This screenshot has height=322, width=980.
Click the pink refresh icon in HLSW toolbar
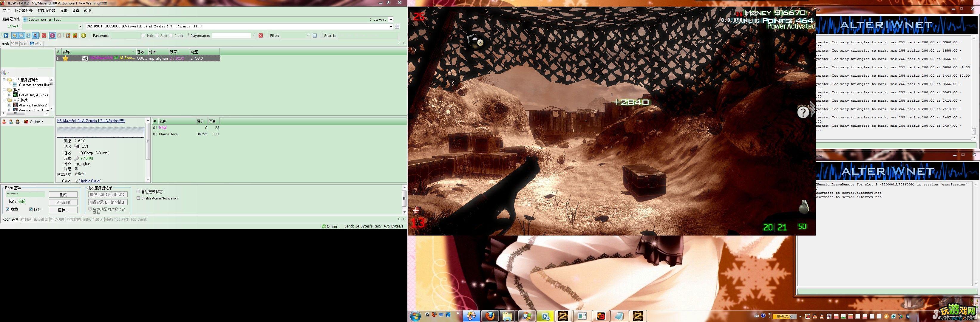tap(52, 35)
